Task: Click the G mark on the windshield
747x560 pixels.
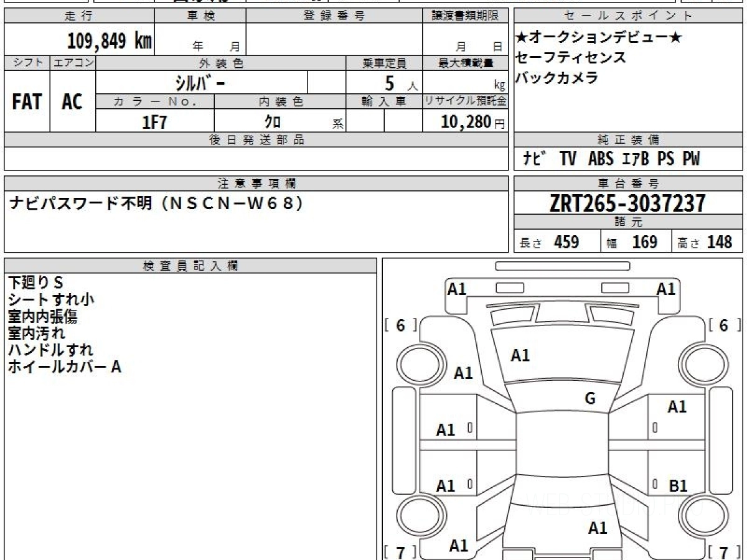Action: click(590, 399)
